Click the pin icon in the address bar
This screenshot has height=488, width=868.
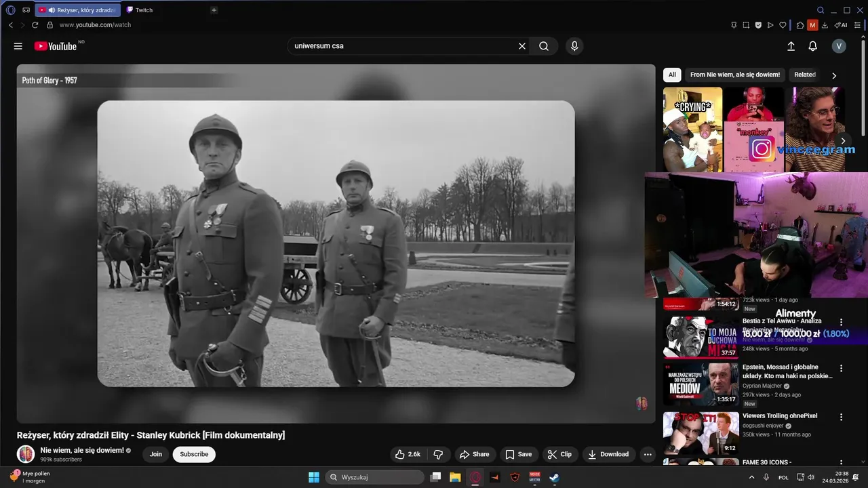(734, 25)
